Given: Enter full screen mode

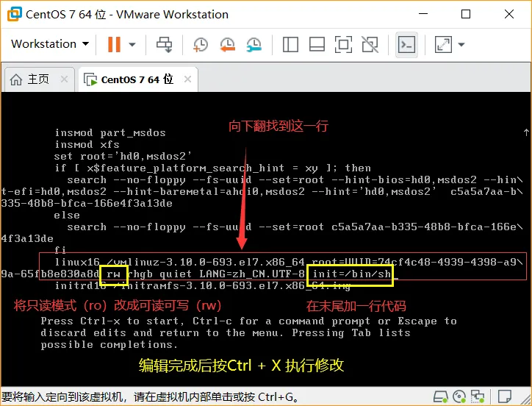Looking at the screenshot, I should coord(343,44).
